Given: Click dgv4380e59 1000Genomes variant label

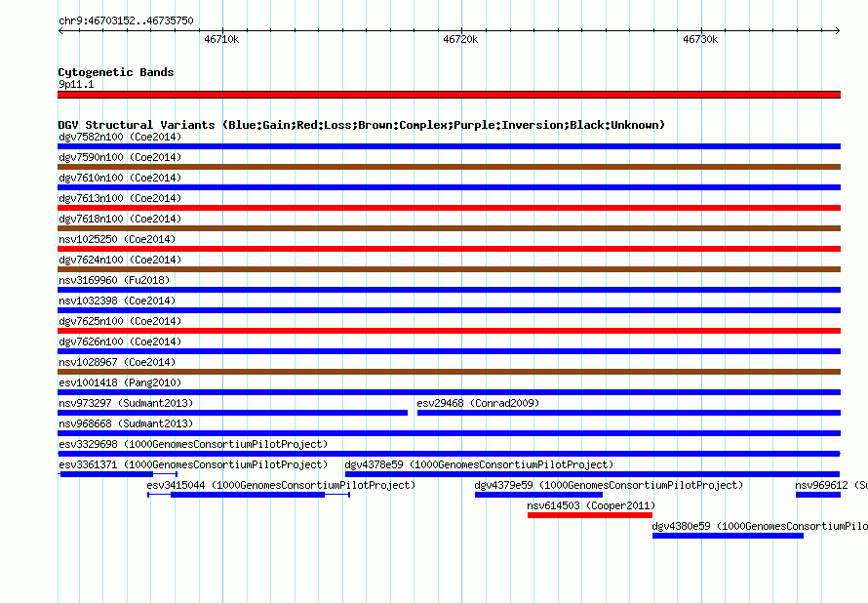Looking at the screenshot, I should click(760, 526).
